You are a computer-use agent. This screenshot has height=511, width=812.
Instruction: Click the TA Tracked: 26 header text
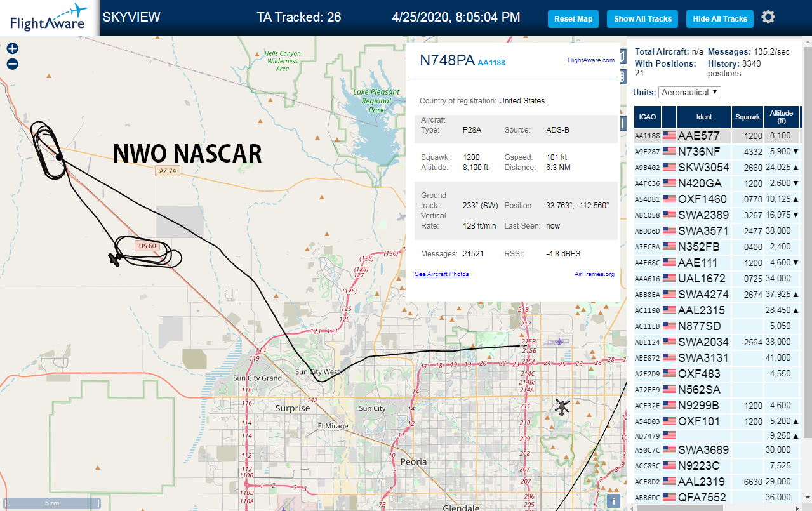pyautogui.click(x=298, y=17)
